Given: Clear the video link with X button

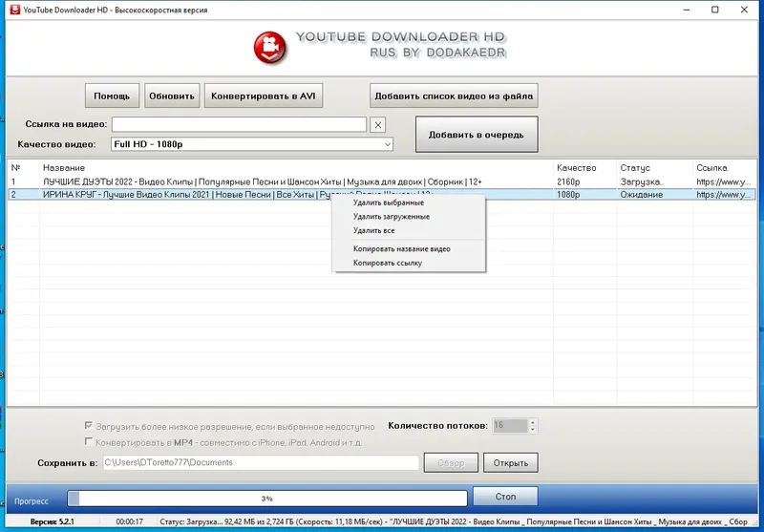Looking at the screenshot, I should (377, 125).
